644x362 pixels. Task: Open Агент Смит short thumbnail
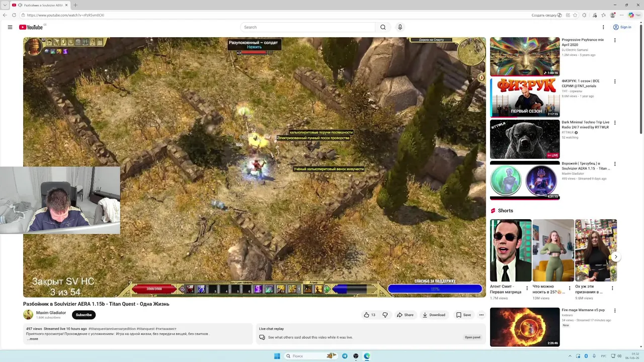[511, 250]
